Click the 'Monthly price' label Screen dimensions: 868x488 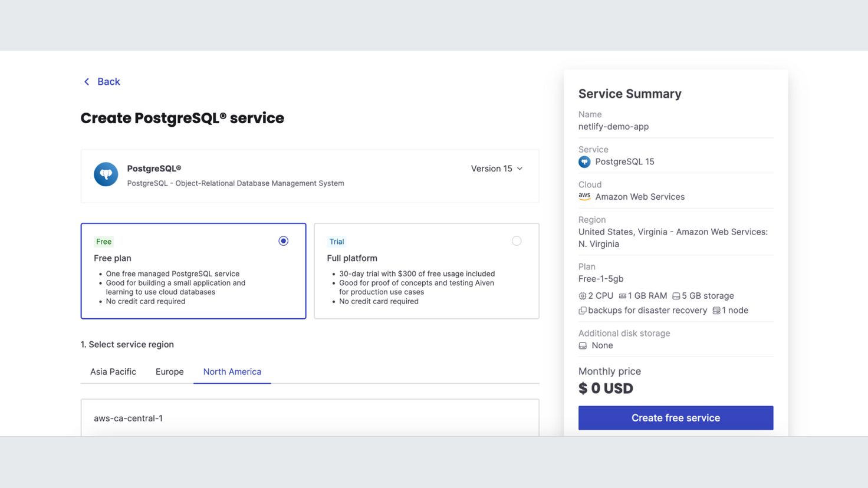(610, 371)
